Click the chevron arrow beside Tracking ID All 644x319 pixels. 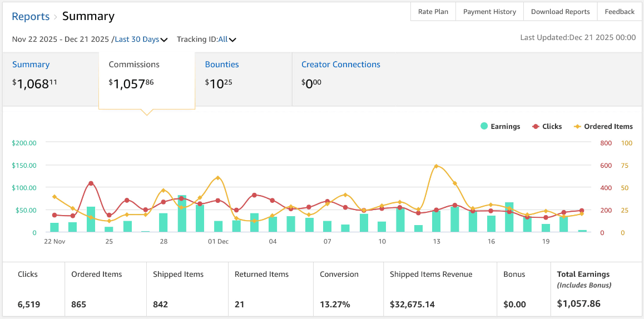pyautogui.click(x=232, y=40)
